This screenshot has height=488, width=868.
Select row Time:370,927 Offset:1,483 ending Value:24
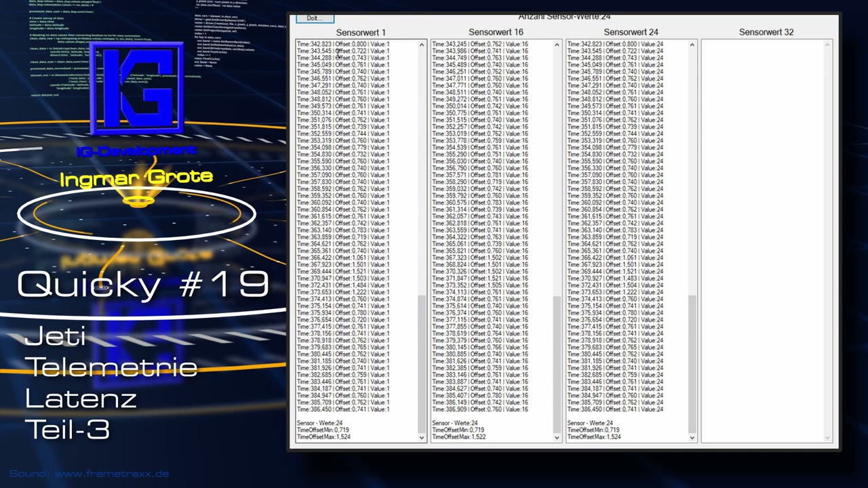coord(616,279)
